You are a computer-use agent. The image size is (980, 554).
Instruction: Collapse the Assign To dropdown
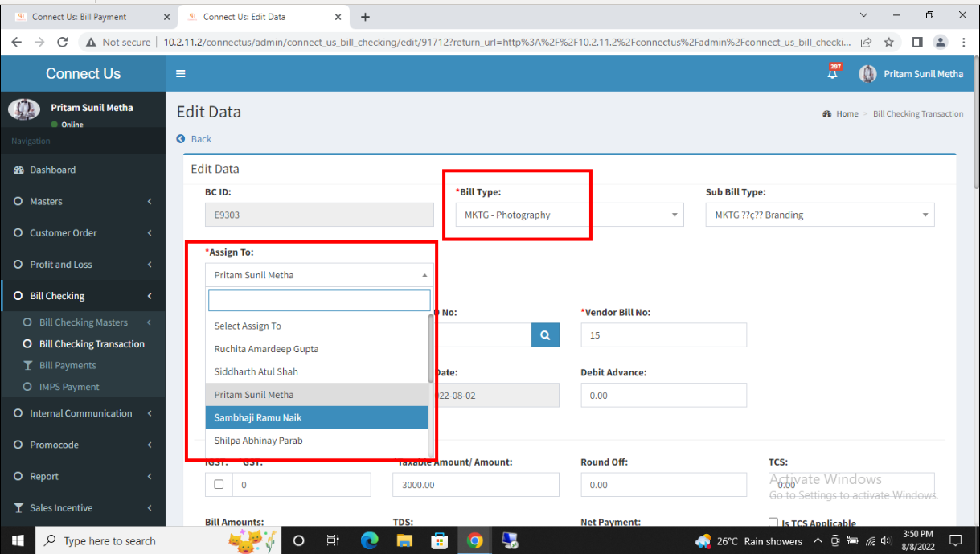pos(319,275)
